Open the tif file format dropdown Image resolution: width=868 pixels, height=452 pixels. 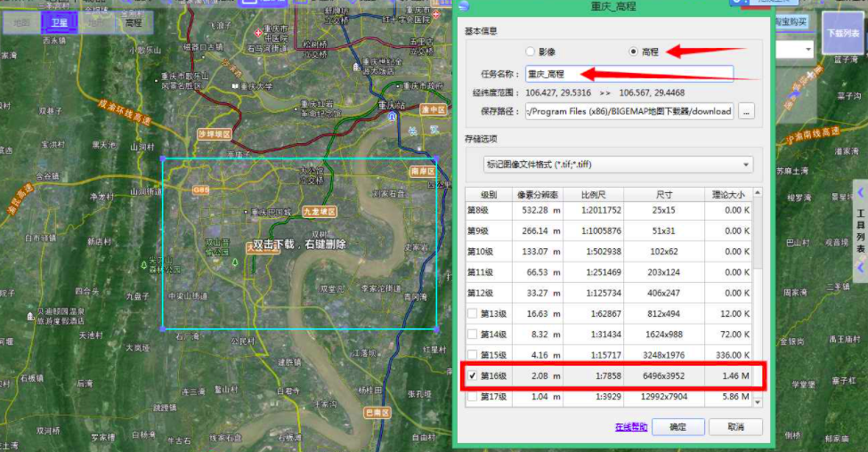click(618, 165)
